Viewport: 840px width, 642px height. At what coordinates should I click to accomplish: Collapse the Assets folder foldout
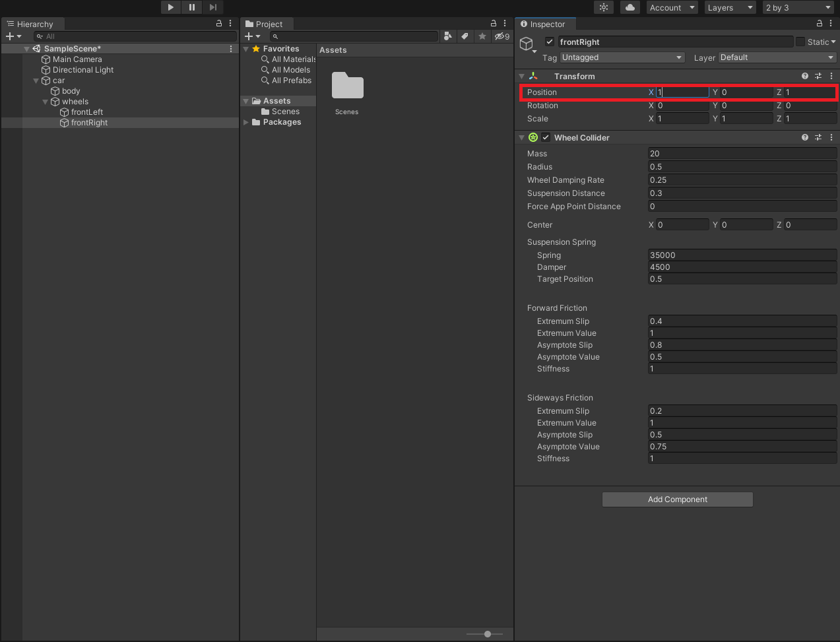click(x=246, y=101)
